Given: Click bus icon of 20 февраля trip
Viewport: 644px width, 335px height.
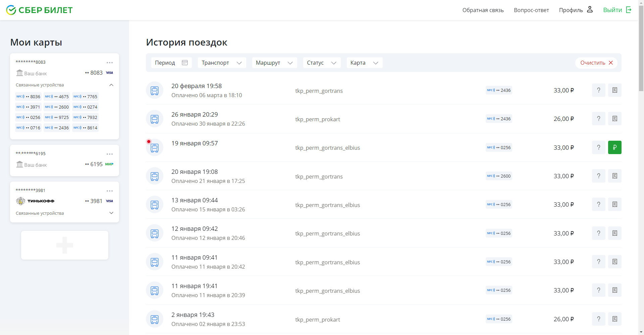Looking at the screenshot, I should click(155, 90).
